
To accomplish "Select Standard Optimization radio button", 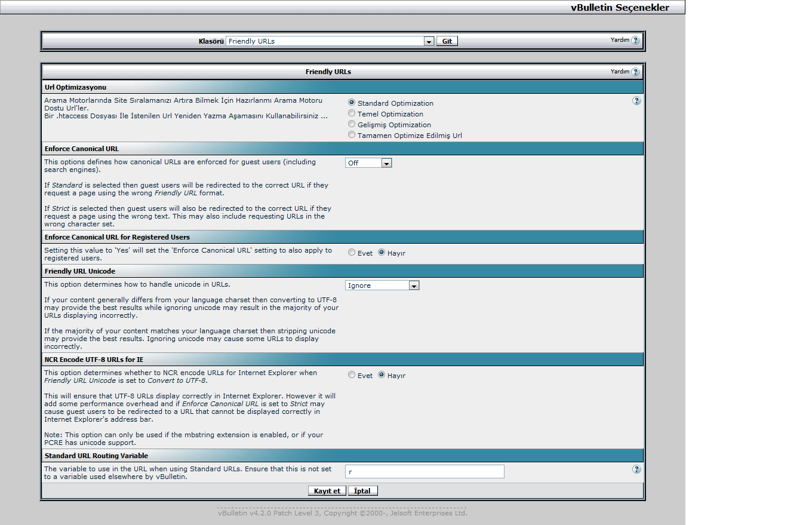I will tap(352, 103).
